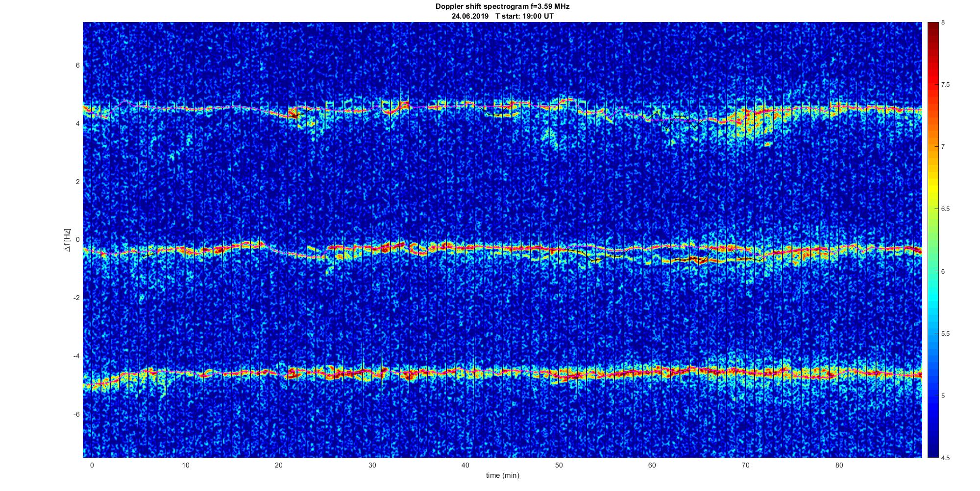Click y-axis tick label '4'
The height and width of the screenshot is (491, 980).
tap(78, 124)
